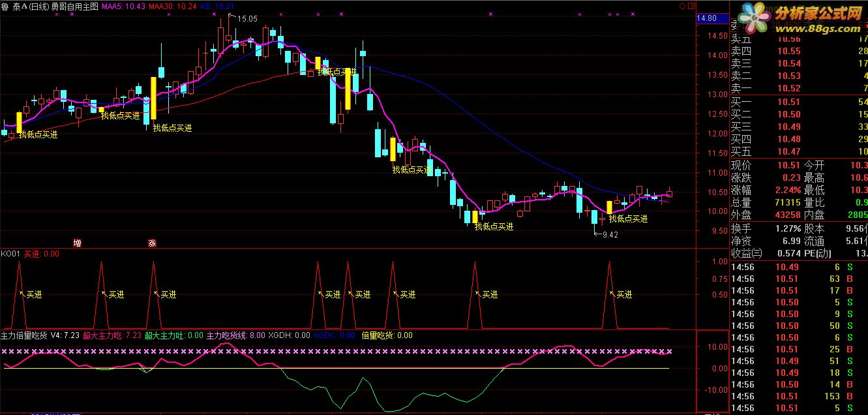
Task: Select the 买四 10.48 bid row
Action: click(798, 139)
